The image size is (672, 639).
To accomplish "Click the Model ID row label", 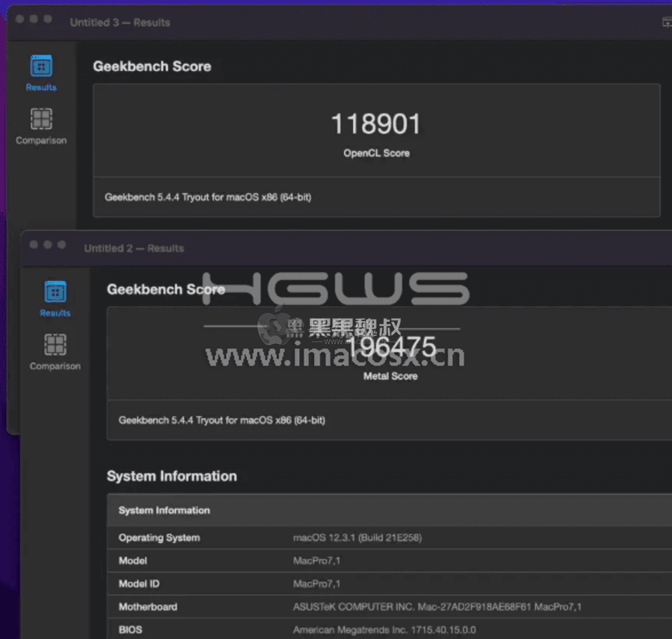I will pos(139,584).
